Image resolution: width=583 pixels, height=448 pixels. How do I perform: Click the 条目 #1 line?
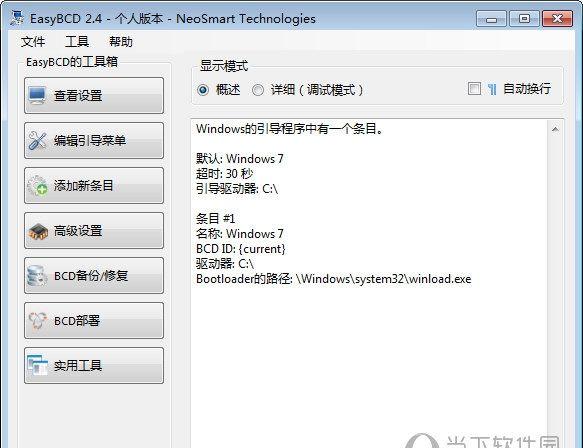(216, 219)
